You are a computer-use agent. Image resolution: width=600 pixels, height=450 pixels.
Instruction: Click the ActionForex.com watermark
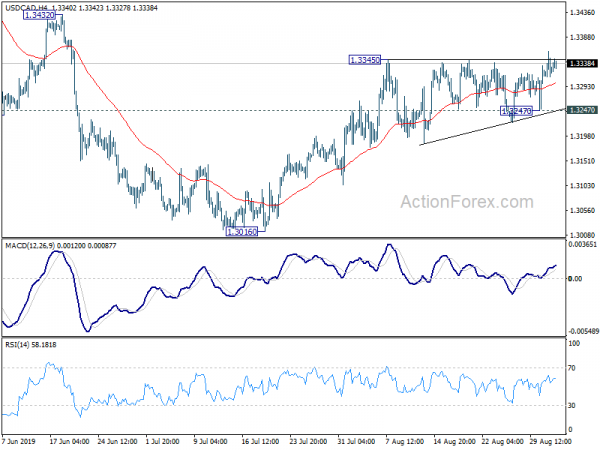[x=467, y=202]
